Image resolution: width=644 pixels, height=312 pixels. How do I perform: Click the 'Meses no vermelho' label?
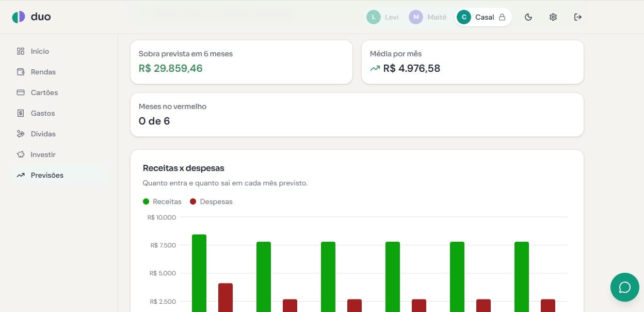tap(172, 106)
